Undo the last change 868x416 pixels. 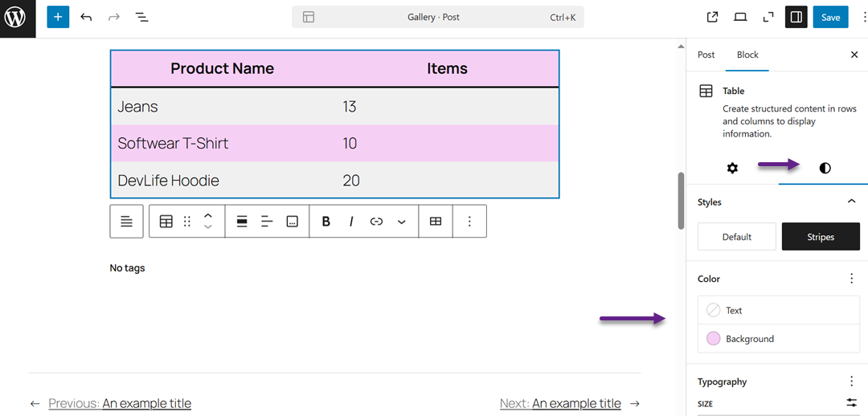[86, 17]
